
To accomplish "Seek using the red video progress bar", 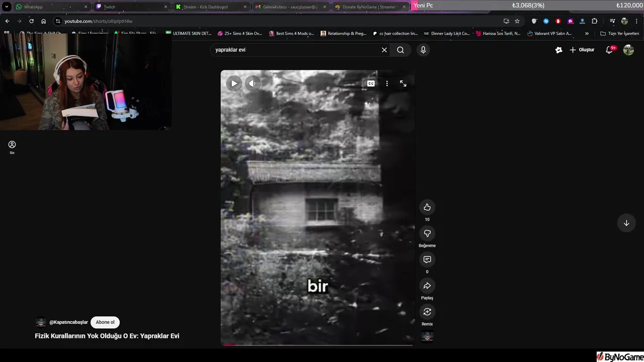I will click(x=316, y=345).
